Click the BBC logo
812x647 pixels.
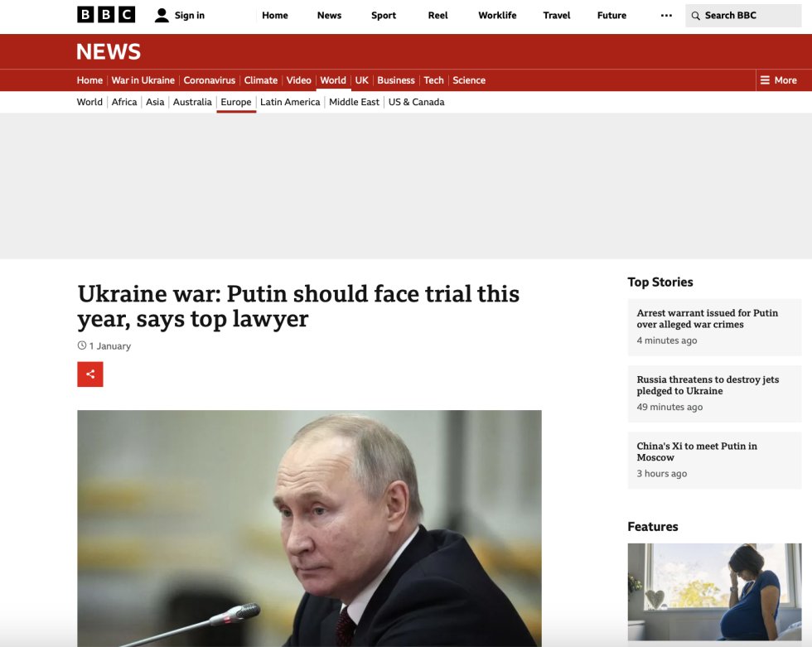[106, 14]
